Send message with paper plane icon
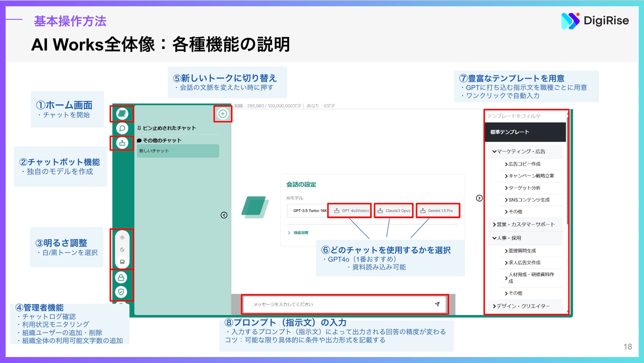This screenshot has width=644, height=363. (x=437, y=304)
